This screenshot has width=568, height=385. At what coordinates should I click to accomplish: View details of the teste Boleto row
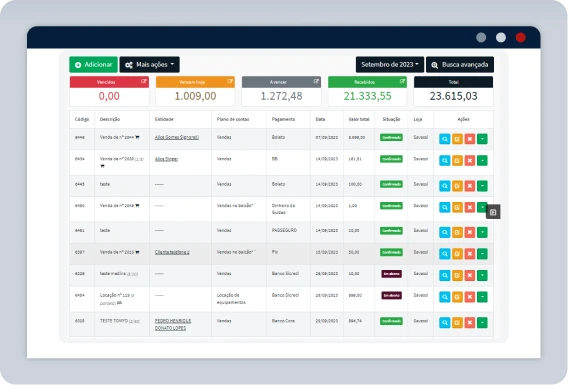(444, 186)
